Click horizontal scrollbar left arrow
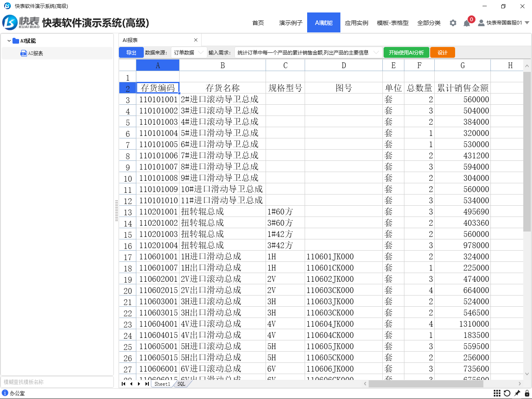532x399 pixels. (x=365, y=384)
